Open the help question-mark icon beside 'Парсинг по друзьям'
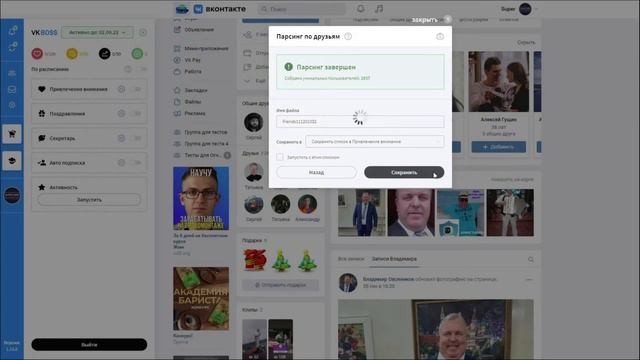The height and width of the screenshot is (360, 640). pos(348,36)
